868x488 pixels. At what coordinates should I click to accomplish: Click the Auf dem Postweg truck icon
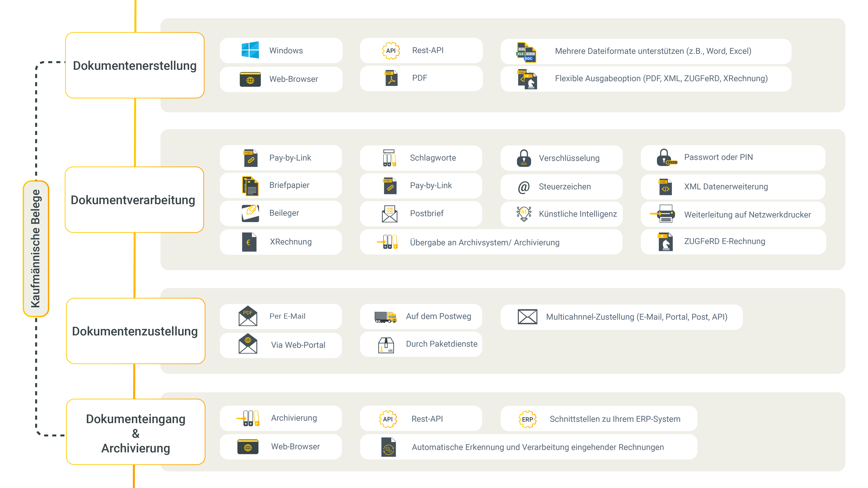[386, 317]
